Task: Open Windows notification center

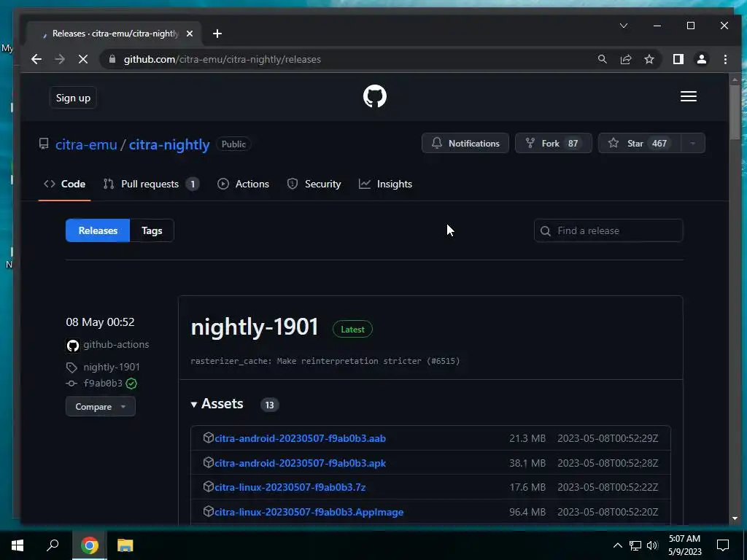Action: [723, 545]
